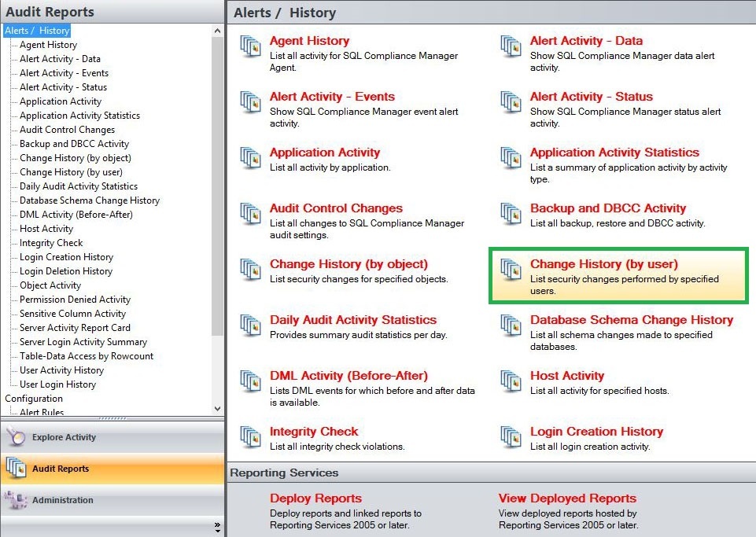Select Change History (by user) tree item

click(x=71, y=172)
